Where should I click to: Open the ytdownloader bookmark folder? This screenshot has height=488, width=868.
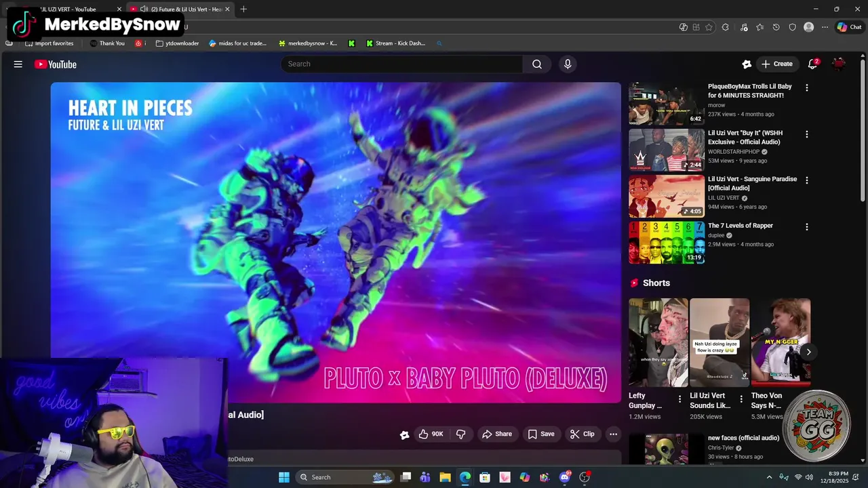[178, 43]
